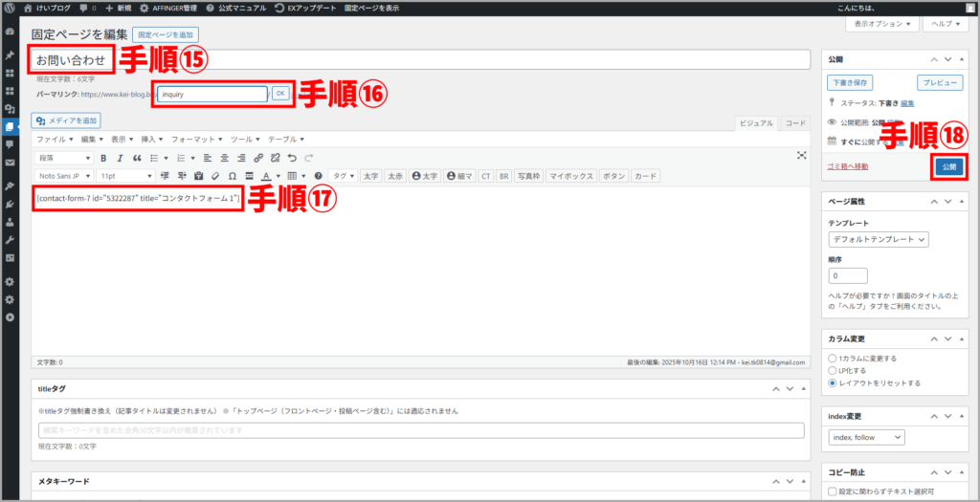Insert a blockquote

137,158
